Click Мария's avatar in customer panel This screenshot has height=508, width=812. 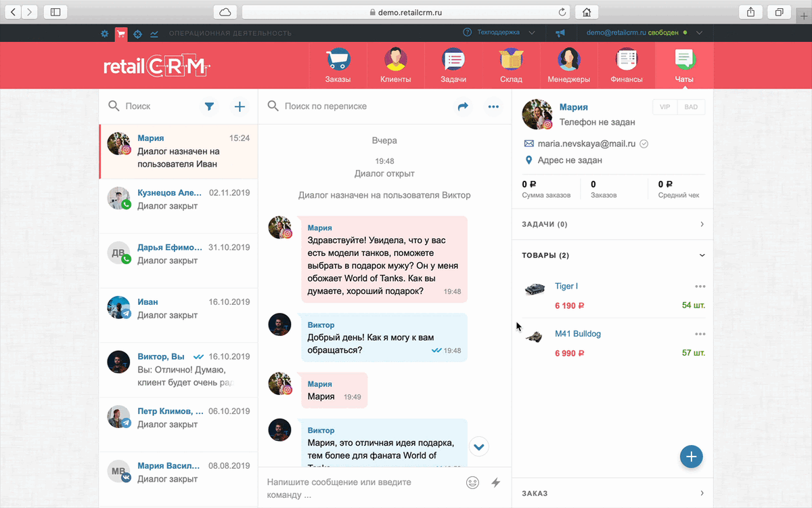tap(537, 114)
